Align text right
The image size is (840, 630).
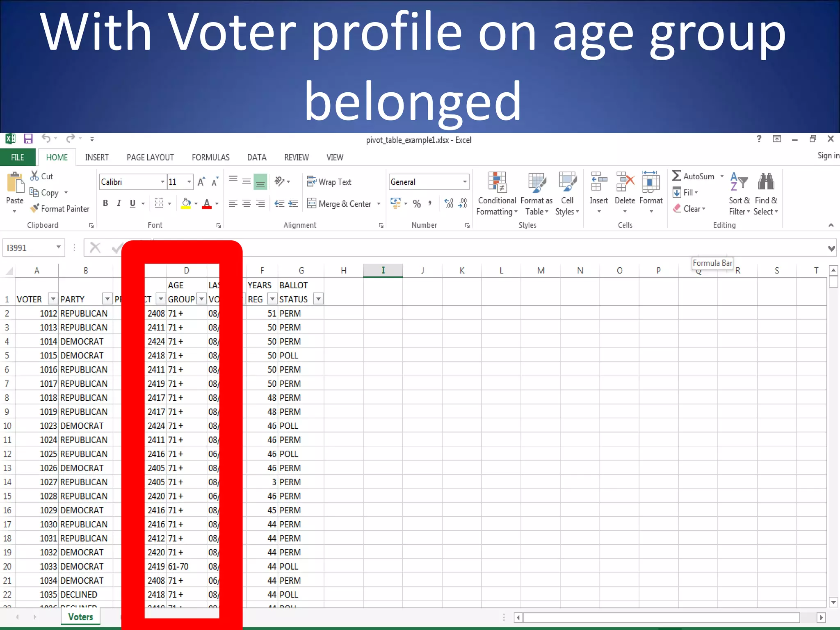[260, 203]
